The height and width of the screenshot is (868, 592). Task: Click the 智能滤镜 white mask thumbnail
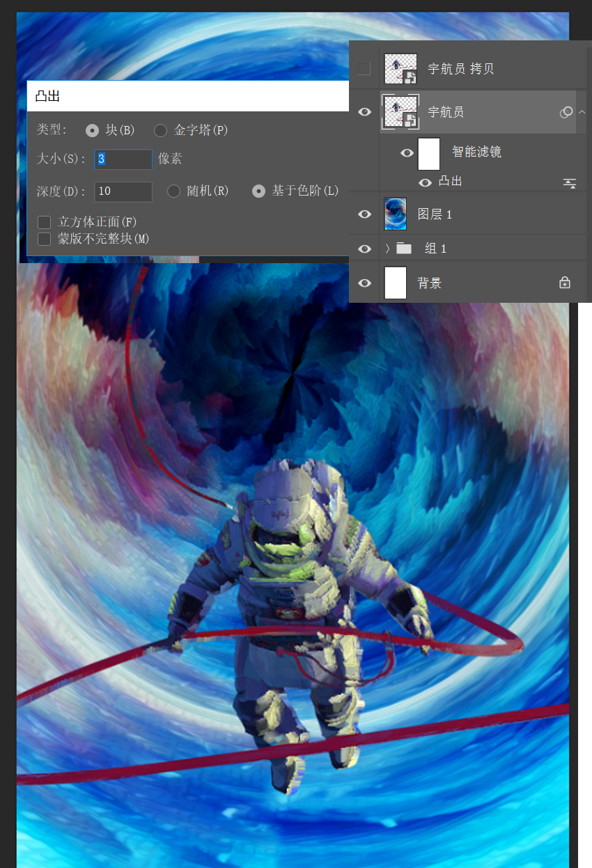pos(429,153)
